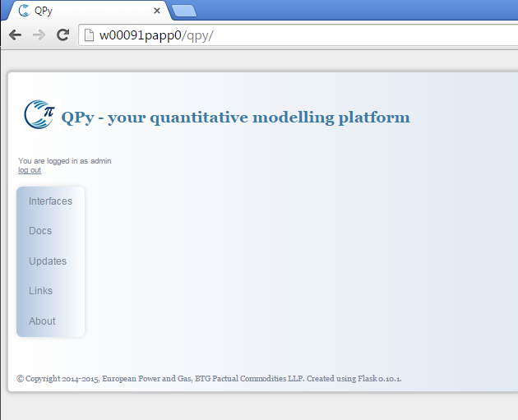Reload the page with the refresh icon
This screenshot has height=420, width=518.
(62, 35)
